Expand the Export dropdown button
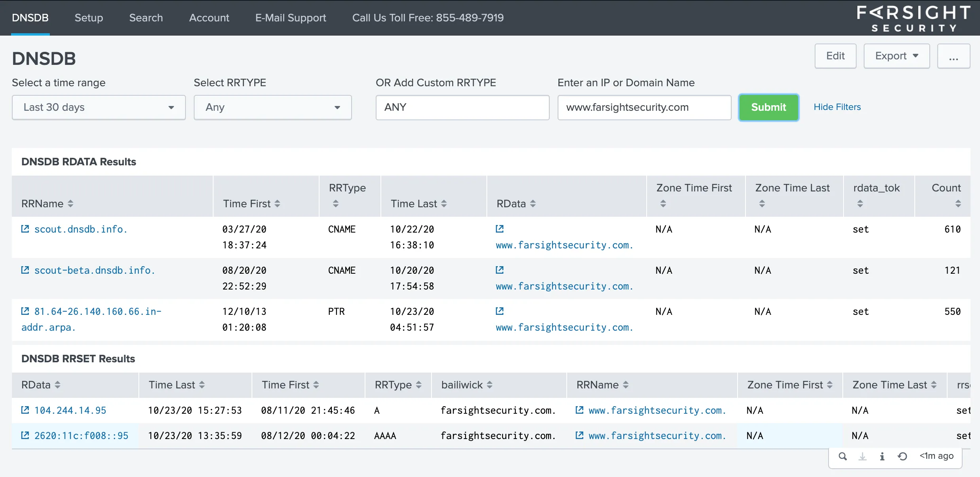This screenshot has height=477, width=980. 897,56
